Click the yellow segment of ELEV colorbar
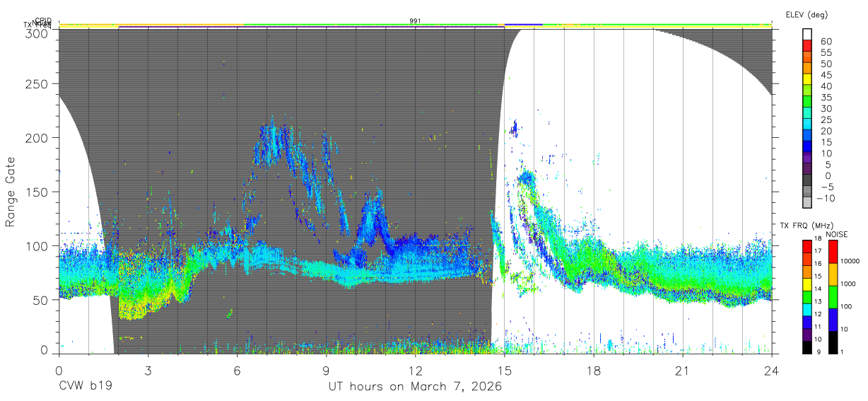Image resolution: width=868 pixels, height=401 pixels. pos(808,79)
